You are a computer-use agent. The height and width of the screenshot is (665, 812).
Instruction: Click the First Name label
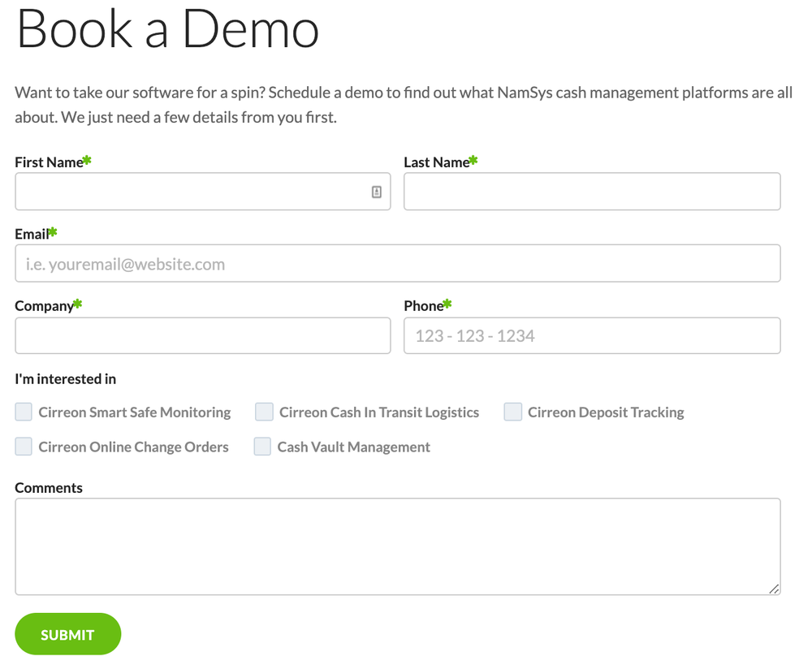[x=49, y=162]
